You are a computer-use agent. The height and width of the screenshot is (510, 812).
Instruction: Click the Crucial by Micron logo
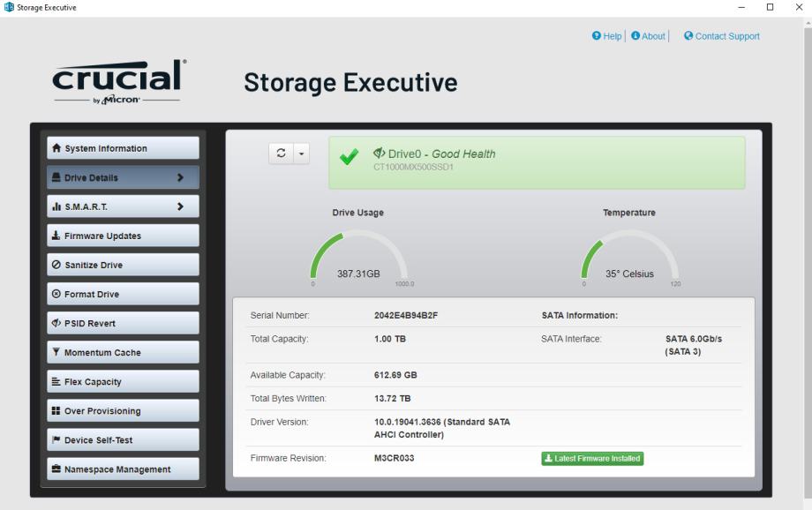(x=119, y=82)
